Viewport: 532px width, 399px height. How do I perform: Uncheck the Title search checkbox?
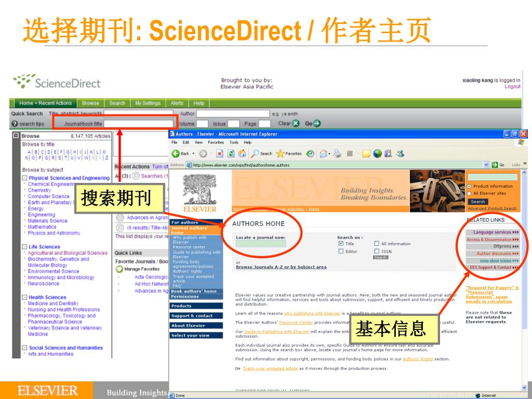(341, 244)
